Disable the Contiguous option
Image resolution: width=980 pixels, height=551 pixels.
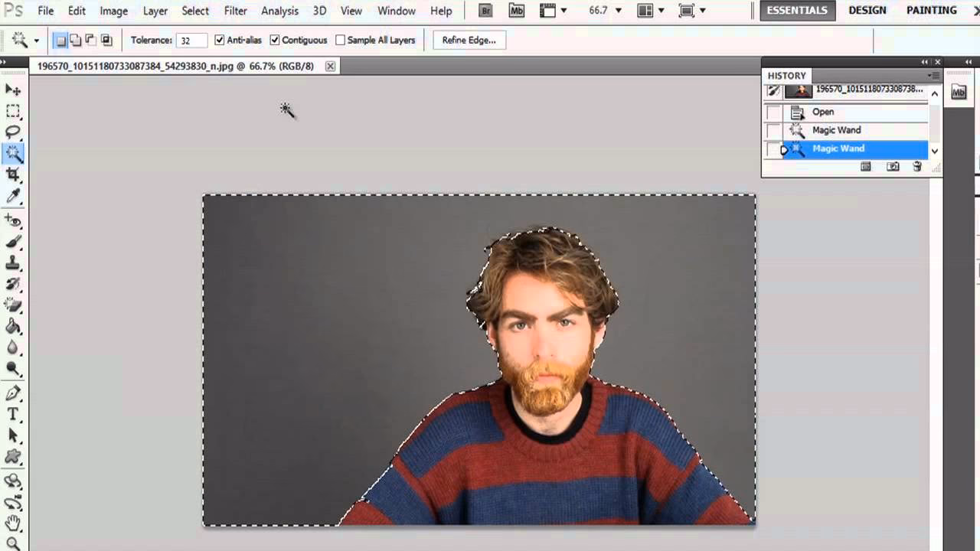(275, 40)
